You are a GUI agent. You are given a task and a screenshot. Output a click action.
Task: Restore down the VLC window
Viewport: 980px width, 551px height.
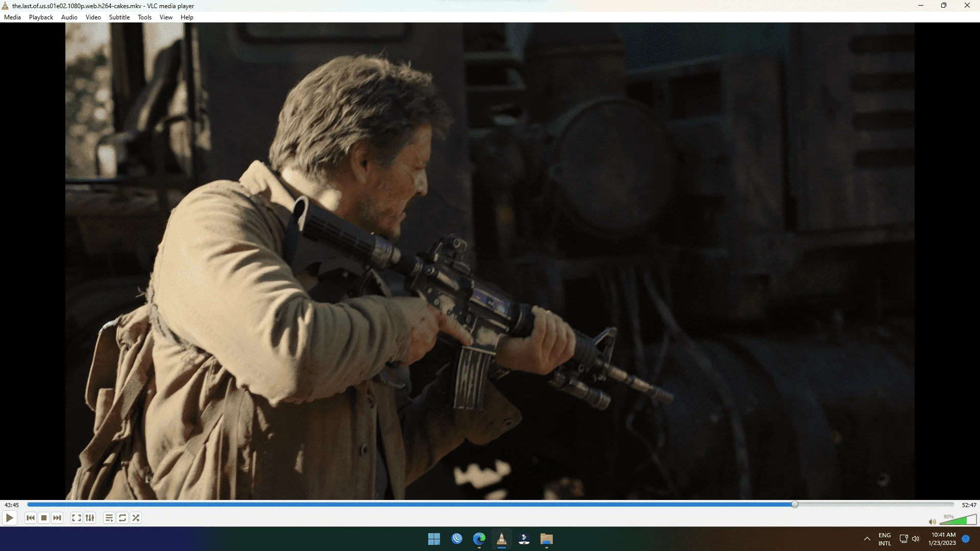click(943, 6)
